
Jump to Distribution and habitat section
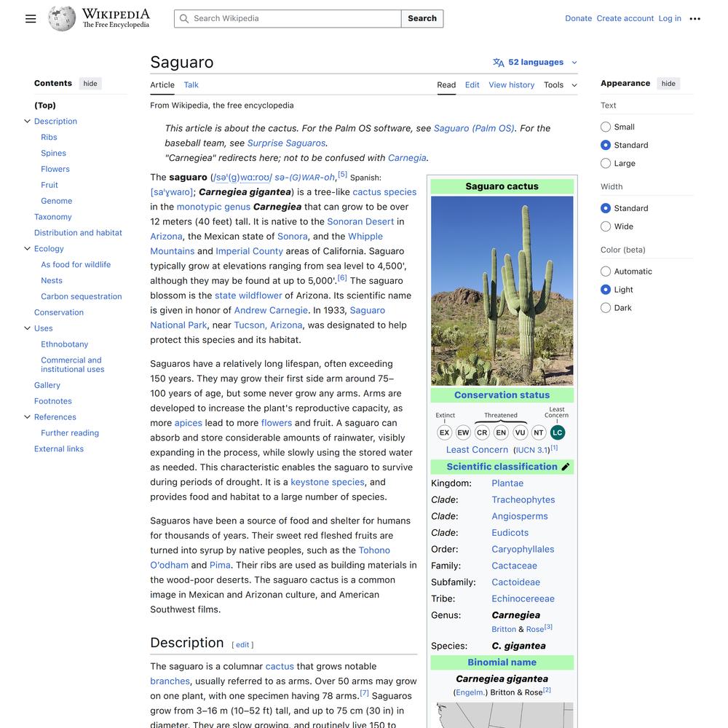(x=78, y=233)
